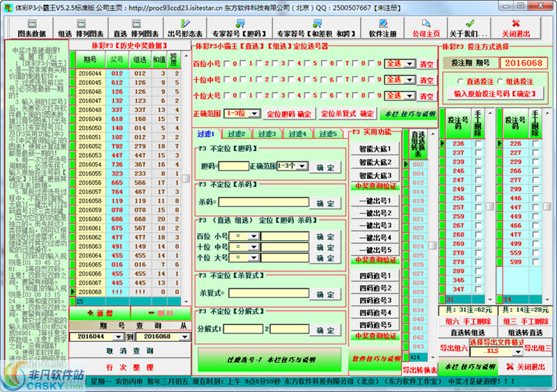The height and width of the screenshot is (392, 557).
Task: Switch to the 过滤1 tab
Action: (x=206, y=134)
